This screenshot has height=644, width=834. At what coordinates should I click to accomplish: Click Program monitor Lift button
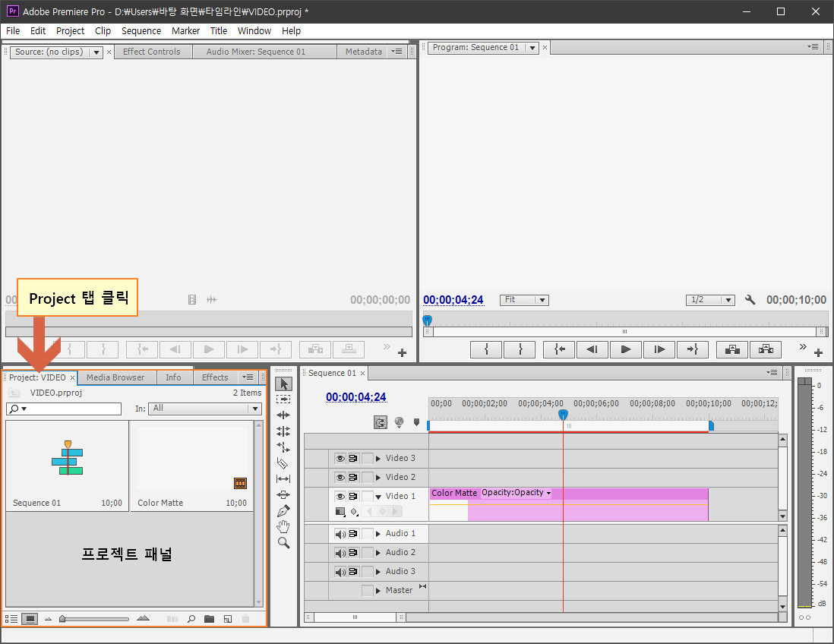(732, 349)
